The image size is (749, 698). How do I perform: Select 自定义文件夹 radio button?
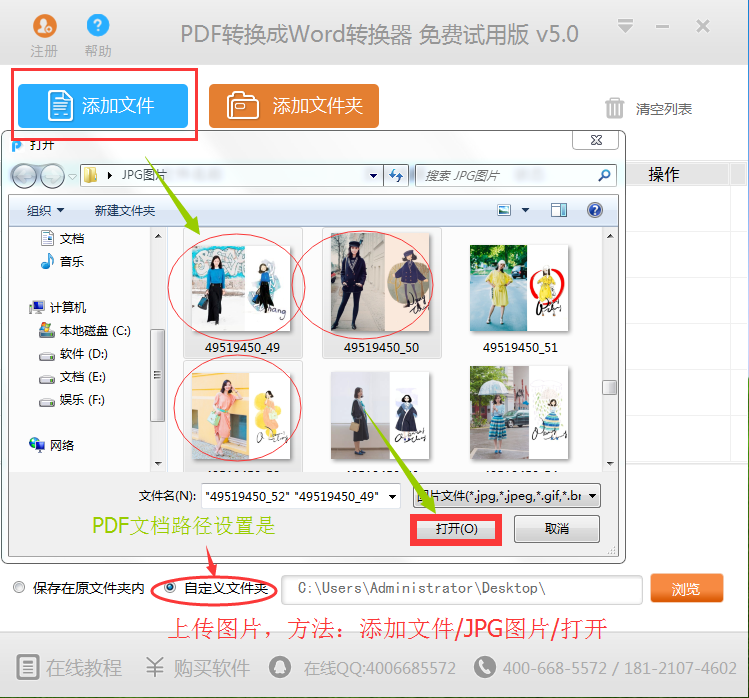click(170, 587)
